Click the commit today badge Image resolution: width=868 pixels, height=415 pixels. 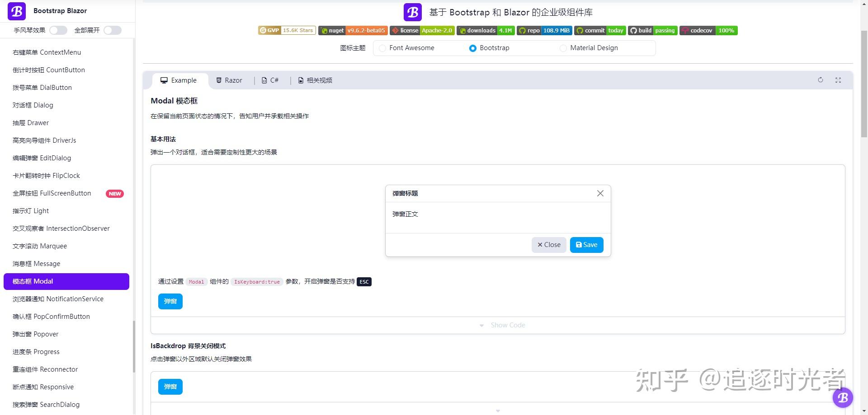600,30
